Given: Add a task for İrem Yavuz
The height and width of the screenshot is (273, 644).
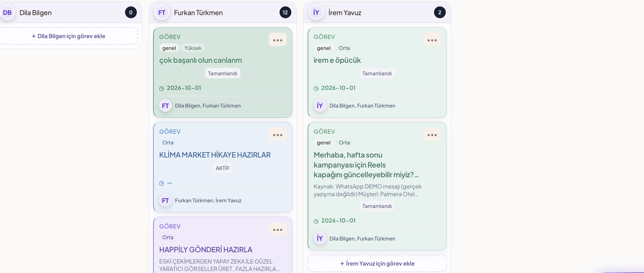Looking at the screenshot, I should tap(377, 264).
